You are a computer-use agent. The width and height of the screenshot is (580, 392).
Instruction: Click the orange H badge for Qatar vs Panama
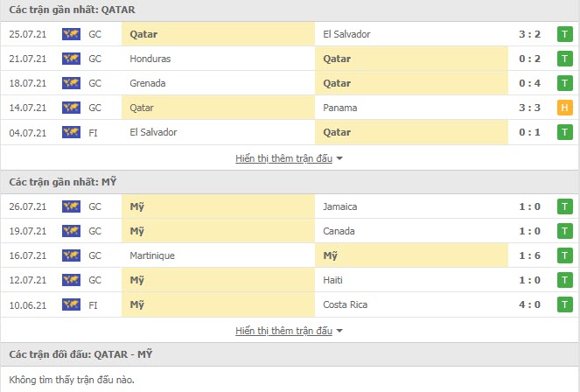564,108
